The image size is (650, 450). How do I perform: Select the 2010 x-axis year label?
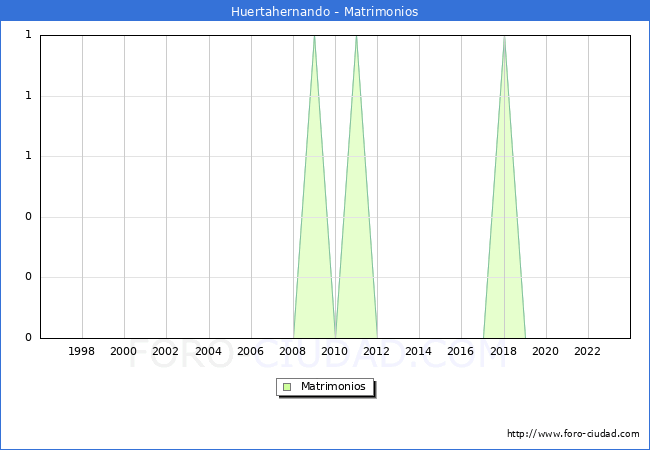pos(335,351)
